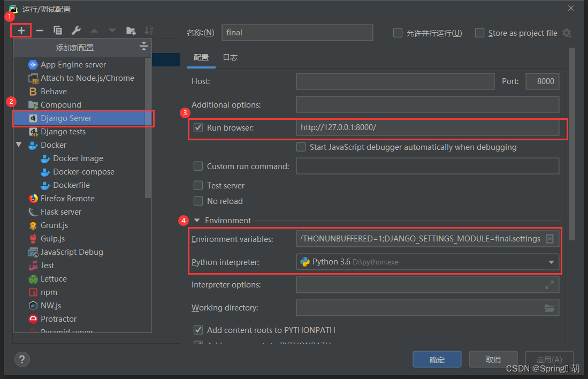The width and height of the screenshot is (588, 379).
Task: Open the Store as project file gear settings
Action: point(567,33)
